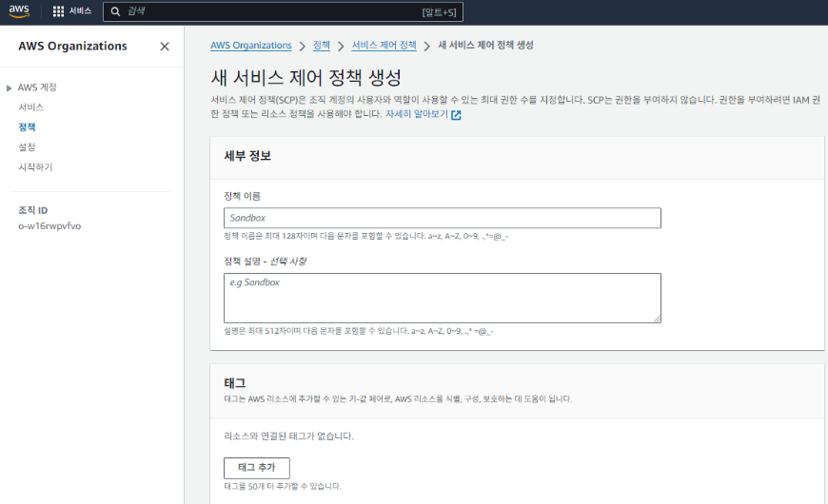
Task: Click the 태그 section heading
Action: pyautogui.click(x=235, y=383)
